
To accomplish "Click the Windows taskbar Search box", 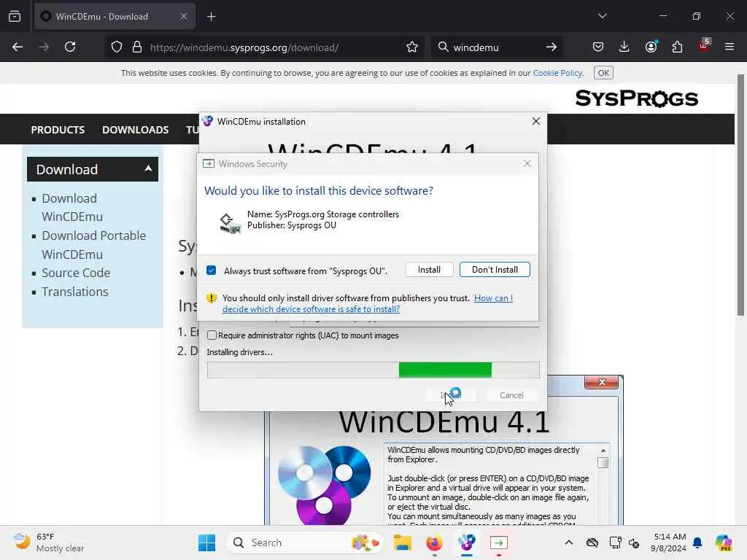I will [x=305, y=542].
